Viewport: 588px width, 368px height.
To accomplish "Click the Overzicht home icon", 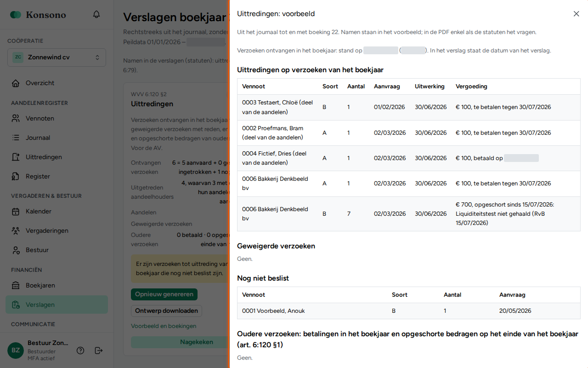I will coord(16,83).
